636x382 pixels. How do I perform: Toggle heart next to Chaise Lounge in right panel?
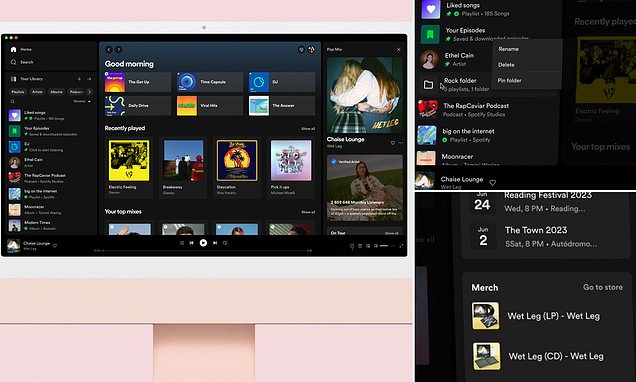click(392, 143)
